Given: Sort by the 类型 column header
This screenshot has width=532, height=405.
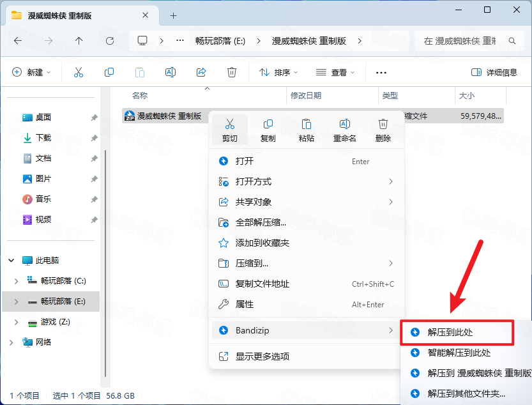Looking at the screenshot, I should click(x=390, y=96).
